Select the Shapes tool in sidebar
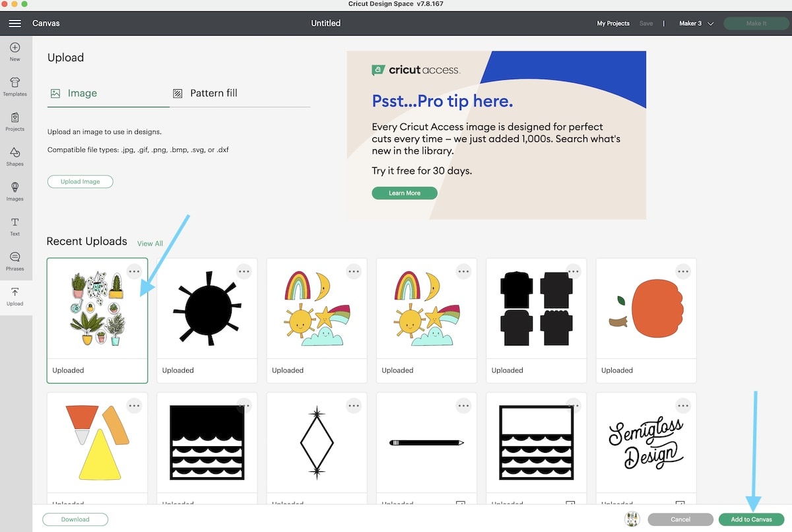The width and height of the screenshot is (792, 532). (15, 156)
